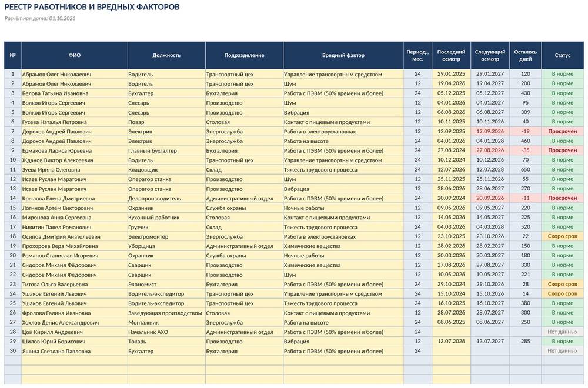
Task: Select the name Ермакова Лариса Юрьевна
Action: coord(56,150)
